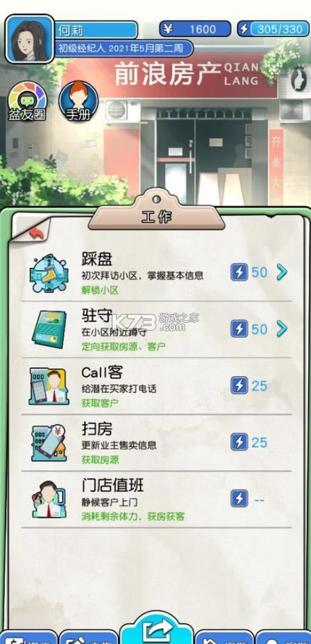Select the 驻守 stationing icon
The height and width of the screenshot is (644, 311).
49,329
